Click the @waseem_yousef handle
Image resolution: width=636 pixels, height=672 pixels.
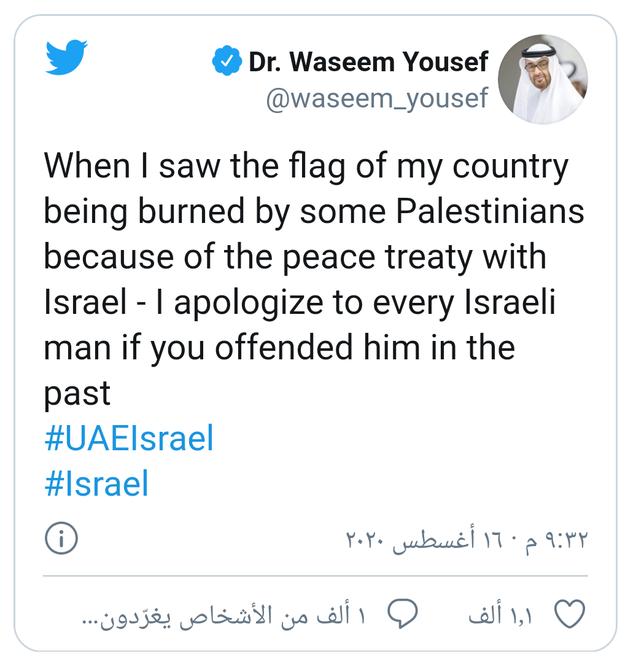point(377,97)
